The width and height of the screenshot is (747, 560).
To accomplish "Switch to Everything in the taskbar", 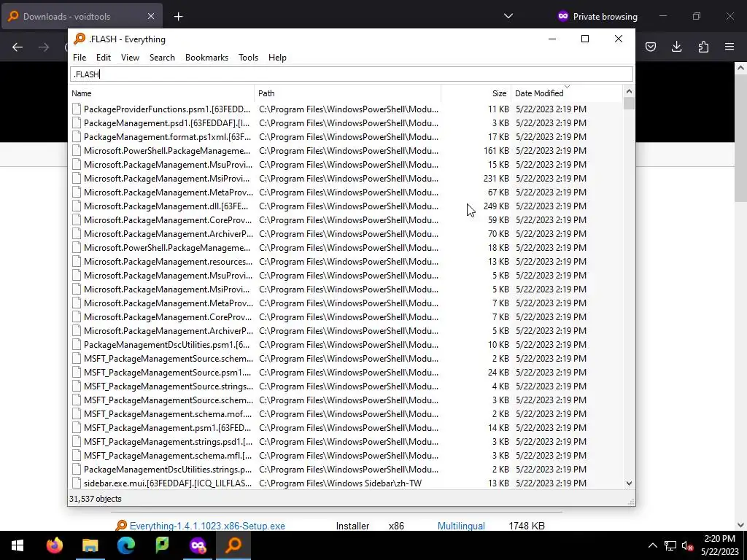I will (233, 545).
